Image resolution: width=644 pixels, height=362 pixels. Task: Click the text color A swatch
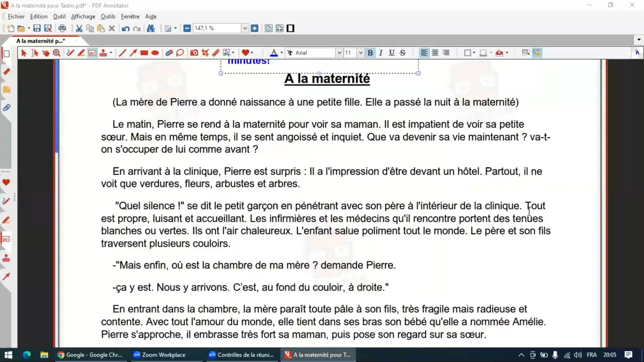coord(274,53)
